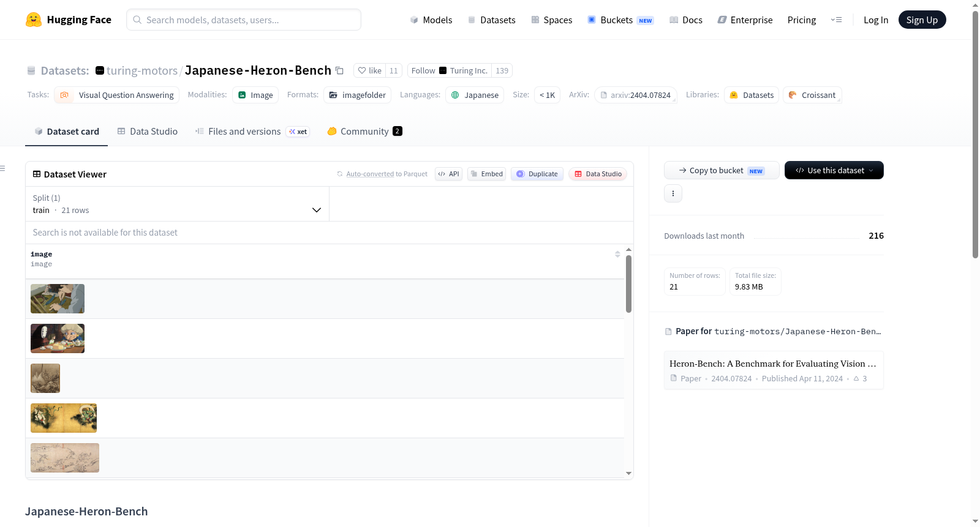Click the Duplicate button in Dataset Viewer
980x527 pixels.
click(x=537, y=174)
